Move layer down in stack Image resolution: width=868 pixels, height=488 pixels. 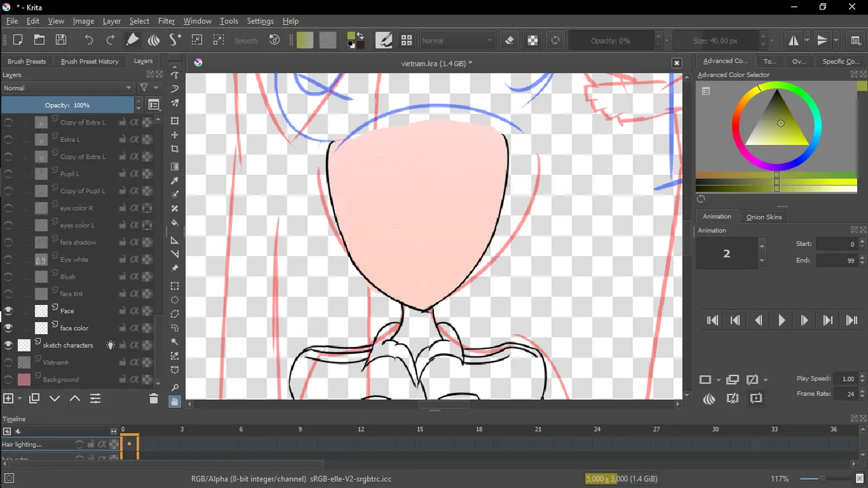coord(55,399)
